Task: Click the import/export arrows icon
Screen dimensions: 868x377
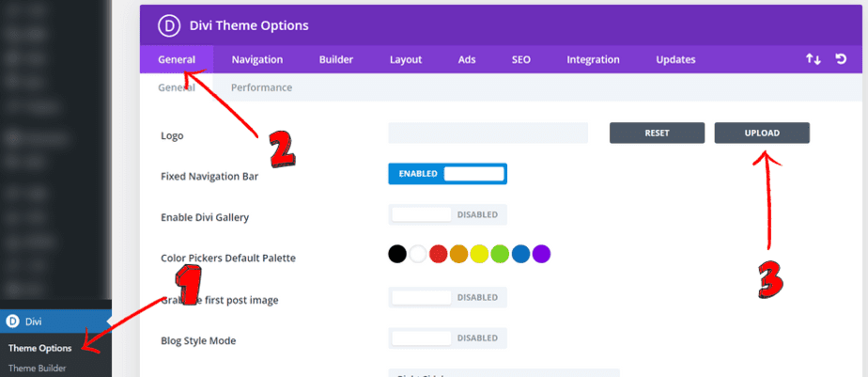Action: pyautogui.click(x=813, y=59)
